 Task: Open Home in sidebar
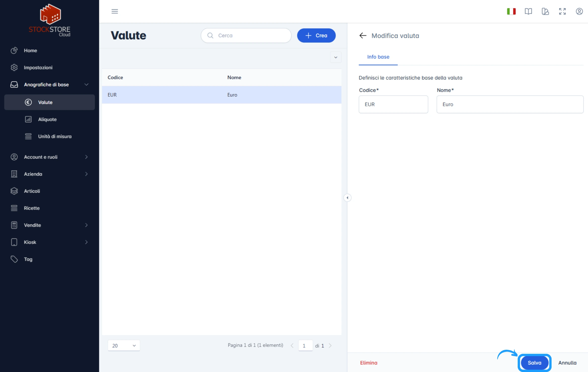(49, 50)
